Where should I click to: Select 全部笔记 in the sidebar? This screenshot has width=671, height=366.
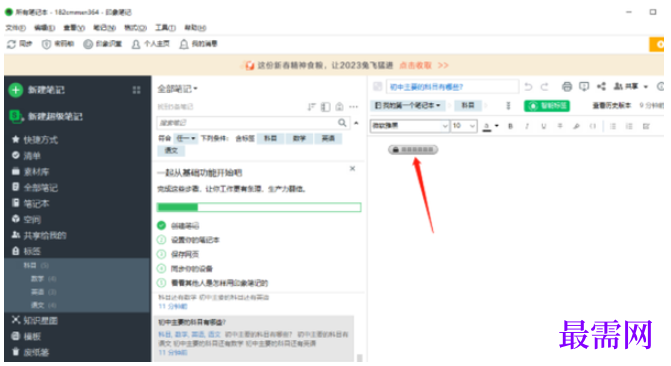click(35, 187)
